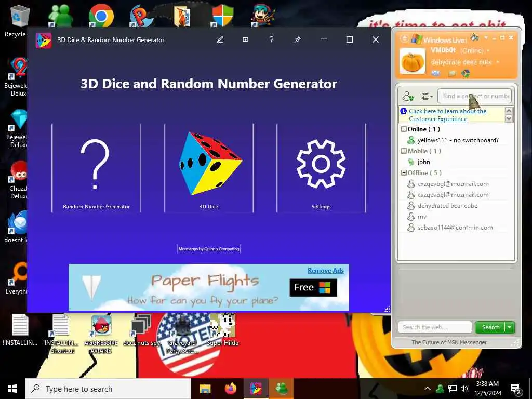Click the pencil edit icon in the title bar

[220, 39]
